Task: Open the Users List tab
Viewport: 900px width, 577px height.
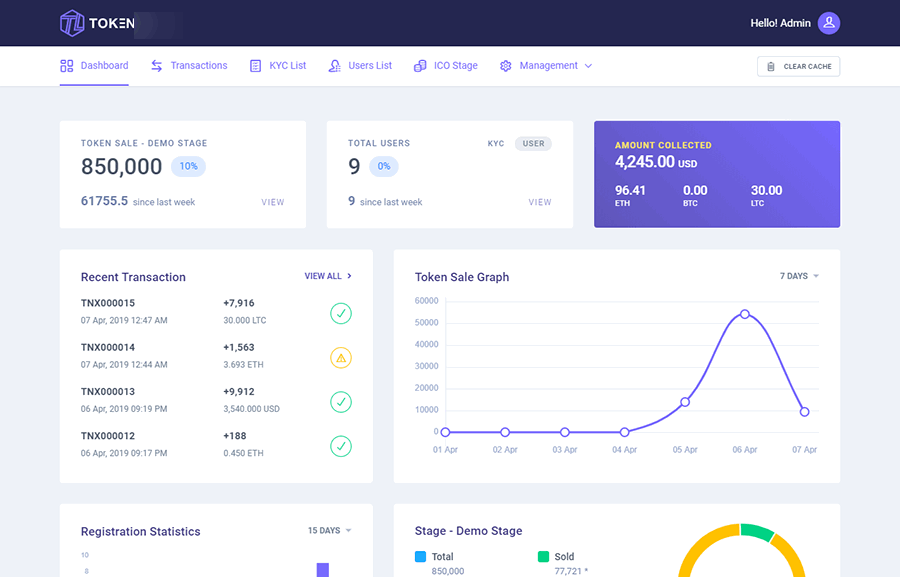Action: click(x=360, y=66)
